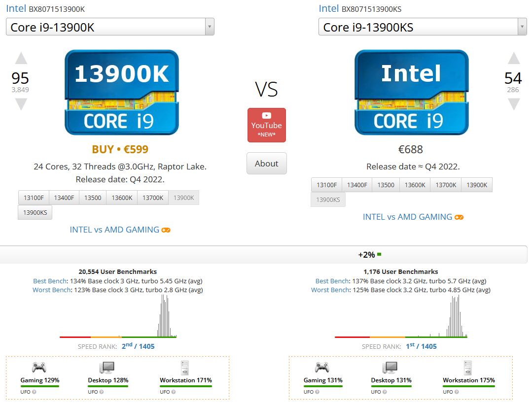
Task: Select 13900KS tab under the 13900K
Action: [x=35, y=212]
